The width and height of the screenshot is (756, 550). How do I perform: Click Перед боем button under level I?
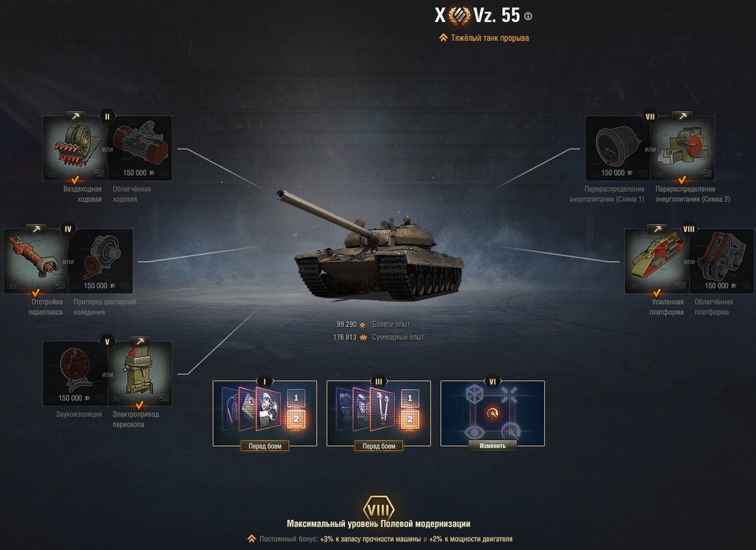coord(265,446)
